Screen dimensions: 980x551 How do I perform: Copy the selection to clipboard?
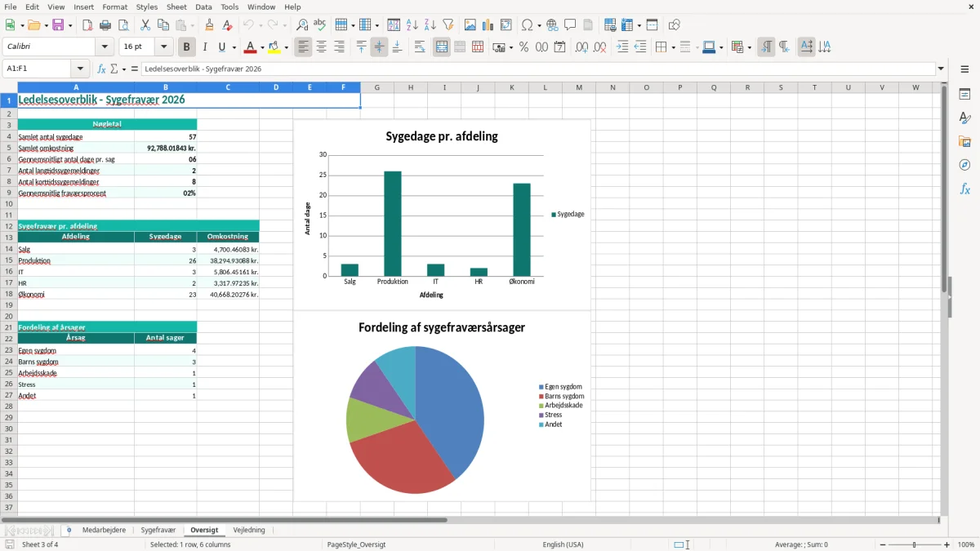[x=163, y=25]
